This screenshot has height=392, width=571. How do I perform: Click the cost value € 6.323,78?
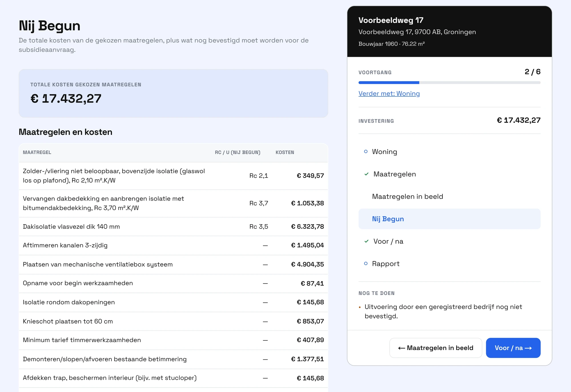coord(307,227)
